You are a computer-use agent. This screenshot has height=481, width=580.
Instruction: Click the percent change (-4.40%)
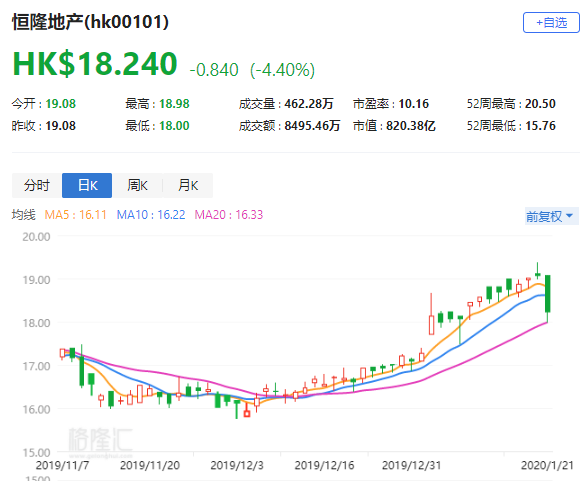(x=283, y=70)
